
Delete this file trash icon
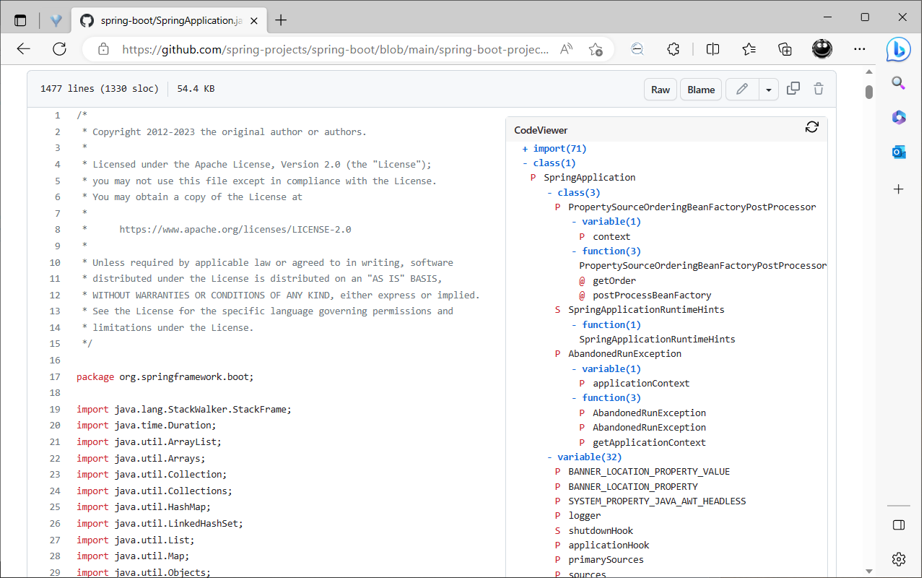pos(819,89)
